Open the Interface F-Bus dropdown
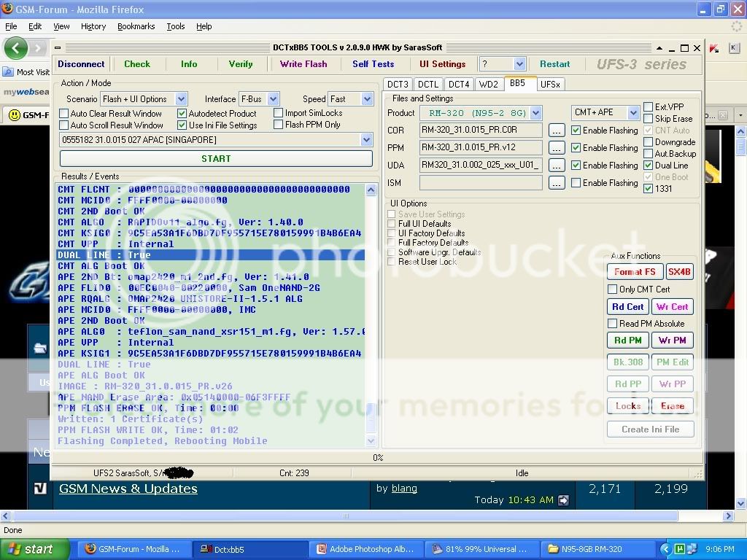The width and height of the screenshot is (747, 560). tap(273, 99)
